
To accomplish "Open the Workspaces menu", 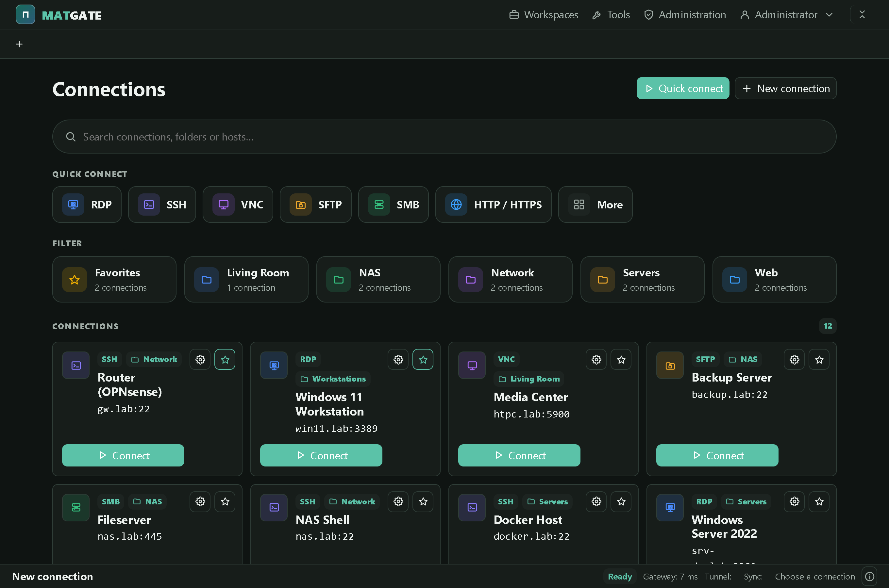I will tap(544, 15).
